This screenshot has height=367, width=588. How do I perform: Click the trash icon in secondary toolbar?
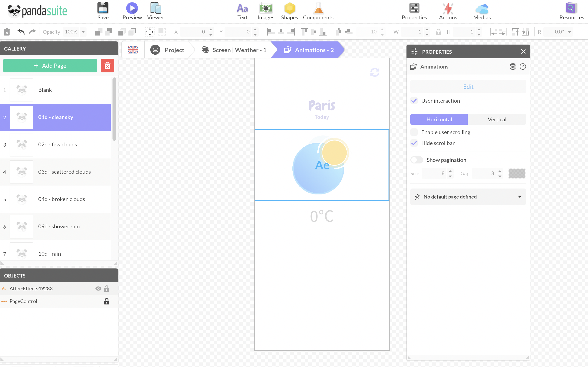[x=7, y=32]
